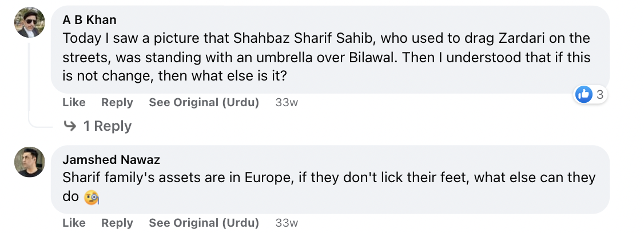Screen dimensions: 644x233
Task: Click the face emoji in Jamshed's comment
Action: [92, 198]
